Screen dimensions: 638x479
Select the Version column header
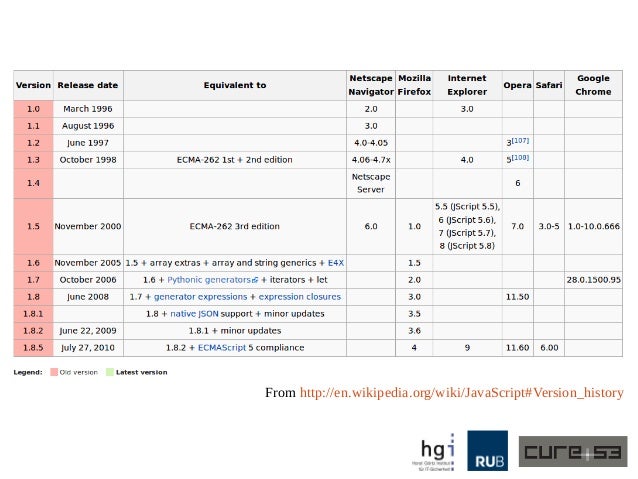tap(33, 85)
